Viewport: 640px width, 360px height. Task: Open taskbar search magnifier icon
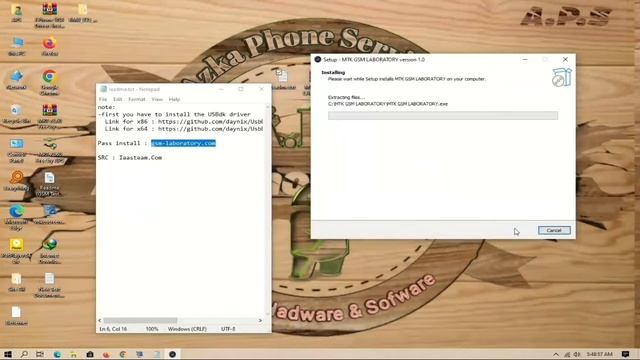(24, 354)
